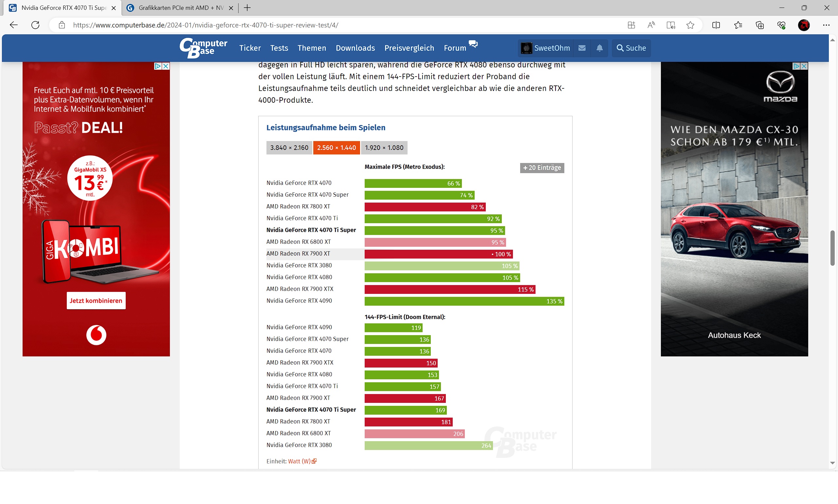
Task: Open the Preisvergleich menu item
Action: [x=409, y=48]
